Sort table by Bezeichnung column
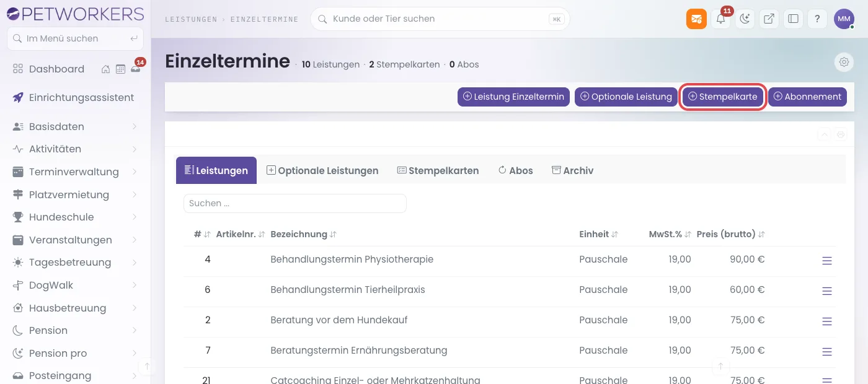868x384 pixels. tap(304, 234)
